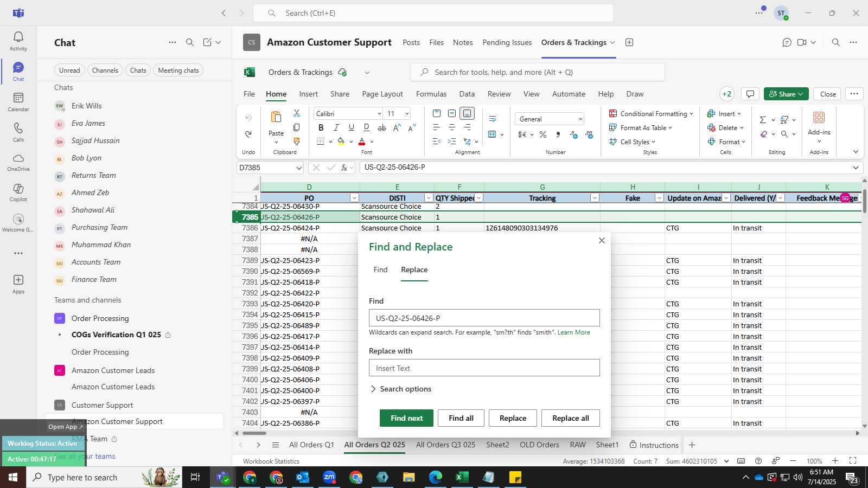Click the Clear eraser icon in Editing group
This screenshot has height=488, width=868.
764,134
